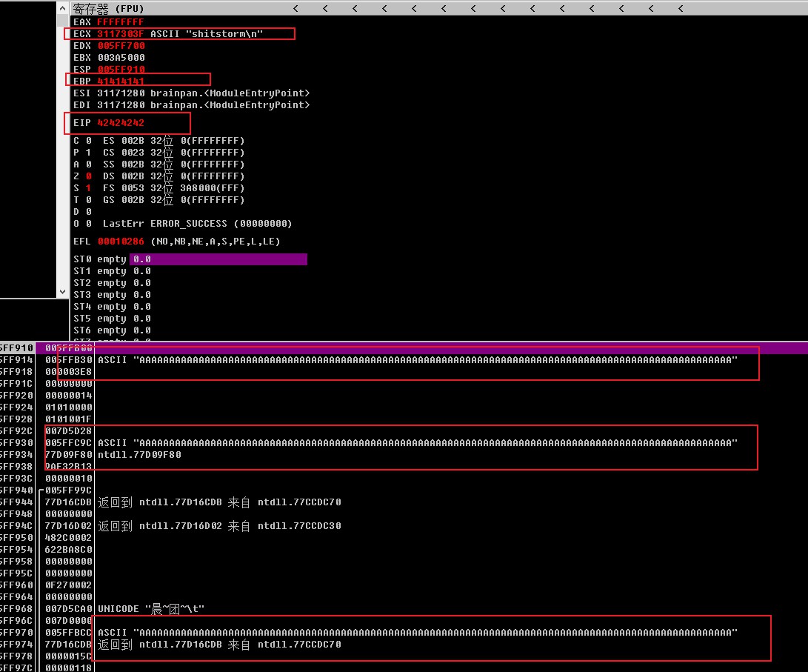Select EFL flags value 00010286
The height and width of the screenshot is (672, 808).
coord(121,242)
